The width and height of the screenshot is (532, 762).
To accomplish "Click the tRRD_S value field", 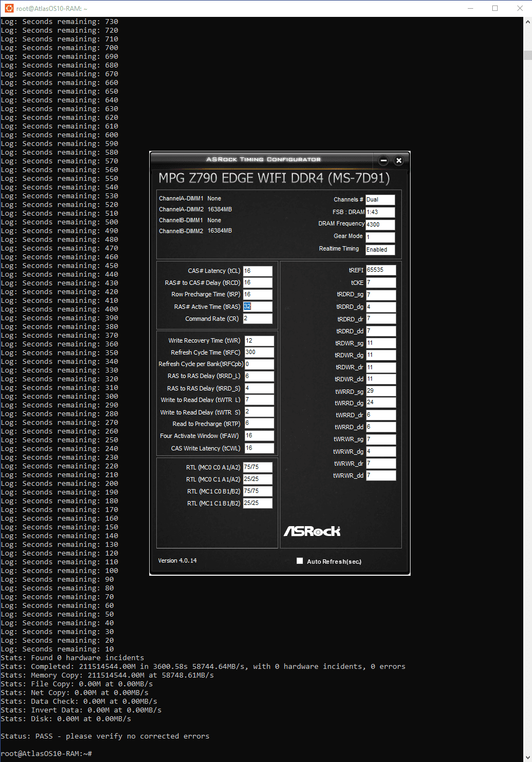I will [x=259, y=388].
